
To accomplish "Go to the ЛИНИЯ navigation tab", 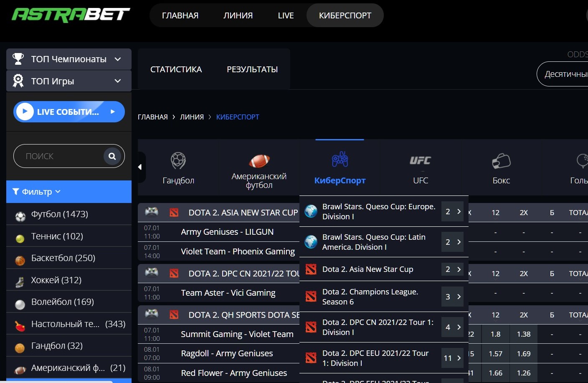I will 238,15.
